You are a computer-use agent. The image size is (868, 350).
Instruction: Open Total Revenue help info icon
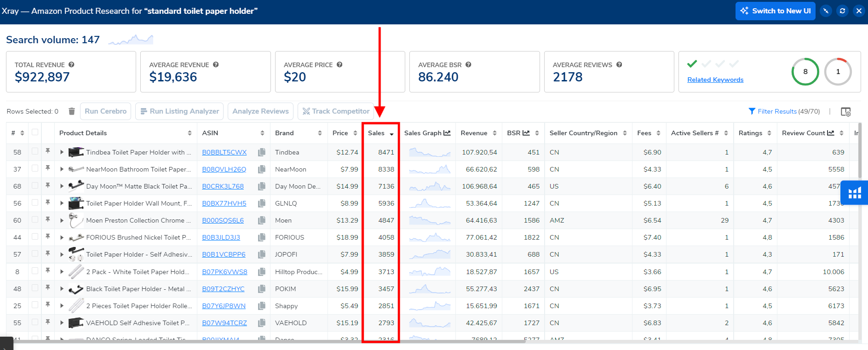tap(71, 65)
